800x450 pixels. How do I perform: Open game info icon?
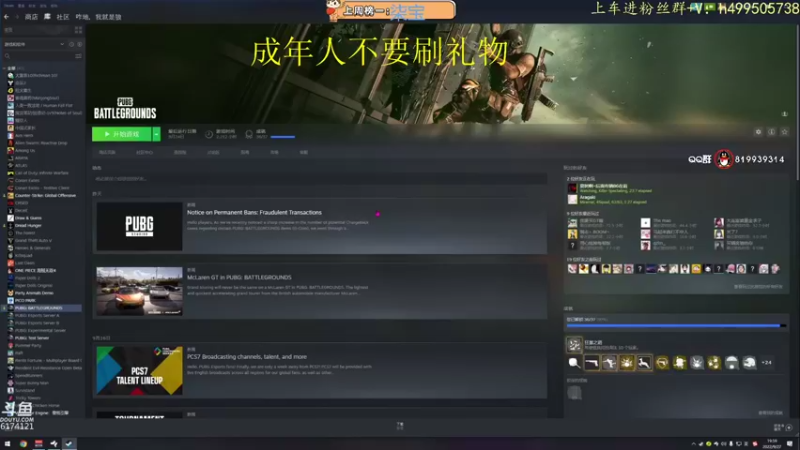click(x=771, y=132)
